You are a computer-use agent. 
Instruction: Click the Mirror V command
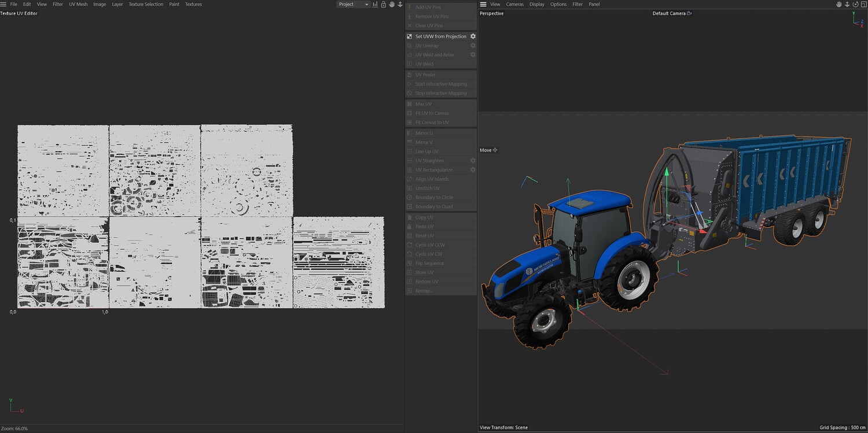point(441,142)
